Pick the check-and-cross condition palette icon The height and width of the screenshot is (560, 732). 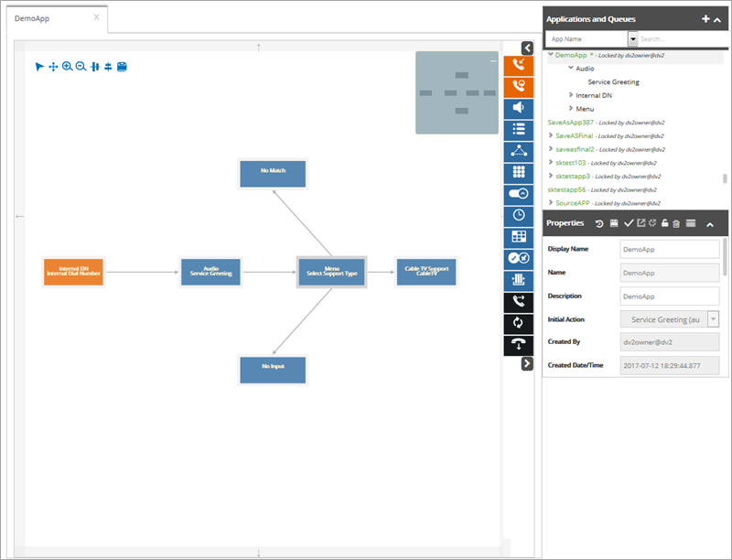pyautogui.click(x=518, y=259)
